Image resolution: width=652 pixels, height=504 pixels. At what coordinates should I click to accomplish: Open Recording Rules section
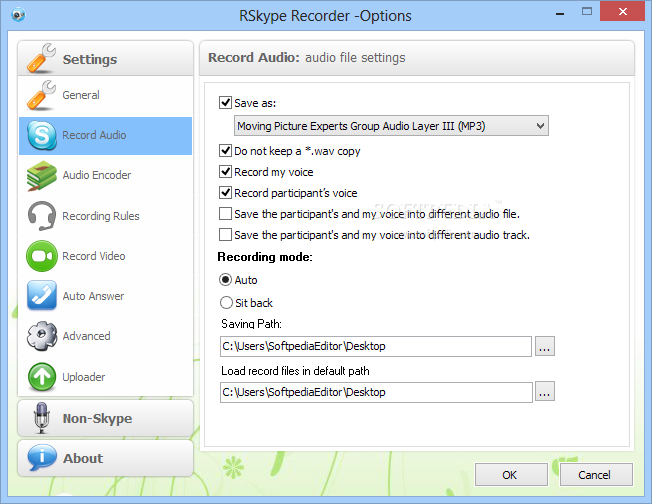[105, 216]
